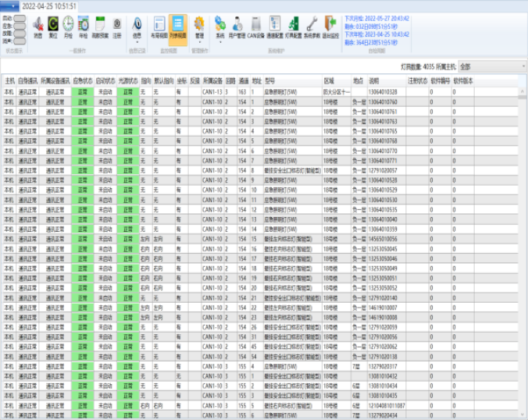The height and width of the screenshot is (420, 528).
Task: Switch to 布局视图 layout view
Action: coord(159,26)
